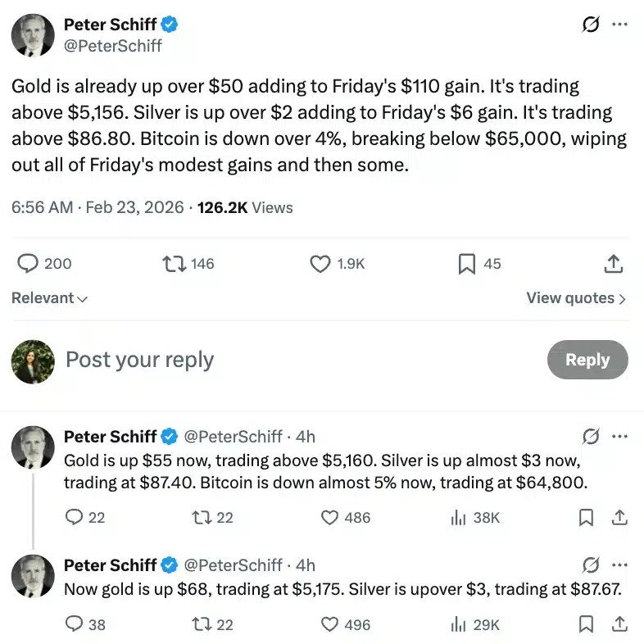View analytics for reply with 38K views
This screenshot has width=644, height=644.
pos(459,518)
